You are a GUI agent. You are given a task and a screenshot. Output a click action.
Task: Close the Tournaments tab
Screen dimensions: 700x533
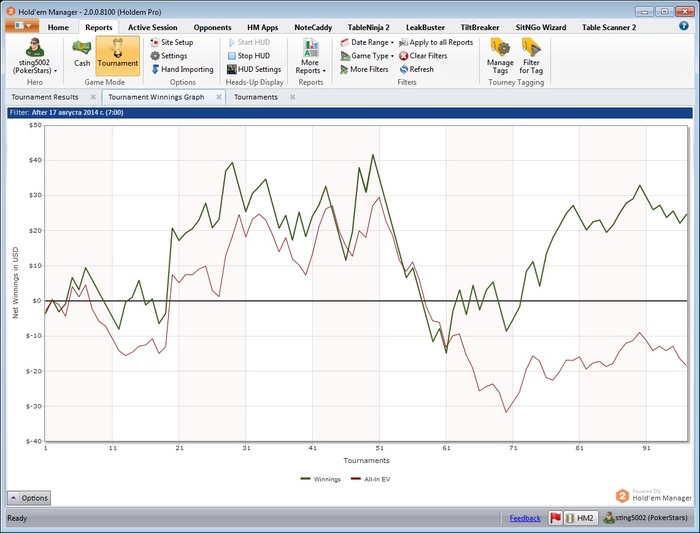(x=292, y=97)
